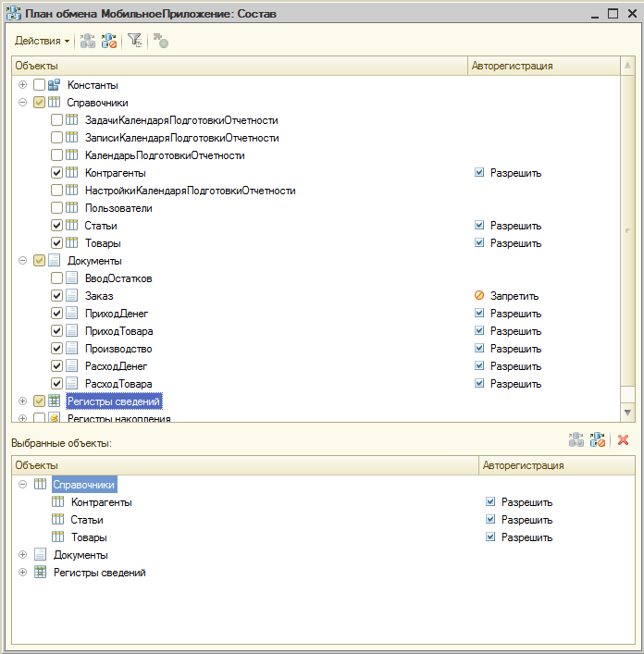Click Справочники table icon in upper tree
Screen dimensions: 644x654
(55, 102)
